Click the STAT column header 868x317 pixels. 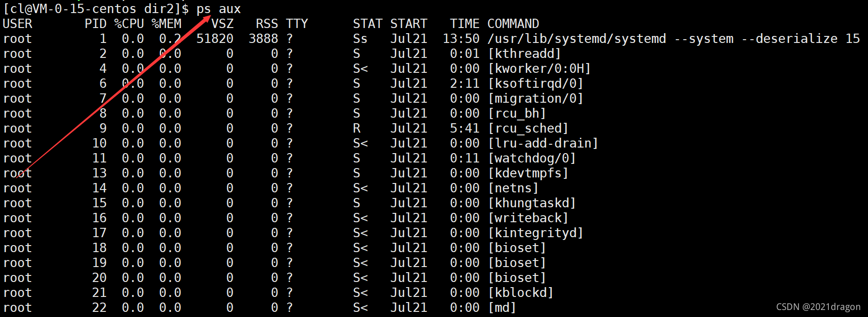(x=367, y=24)
